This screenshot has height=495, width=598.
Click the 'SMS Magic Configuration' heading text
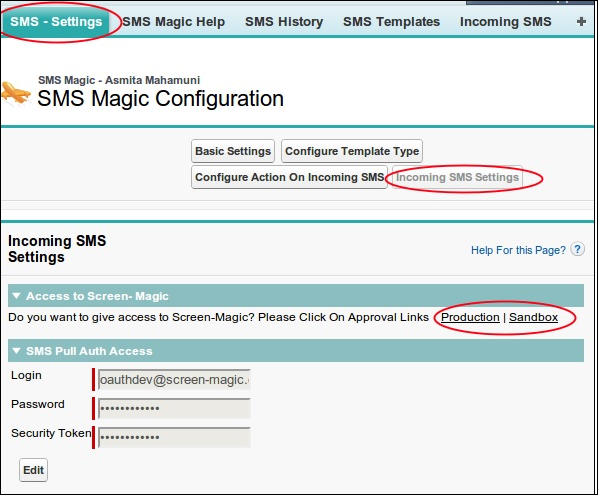click(160, 98)
